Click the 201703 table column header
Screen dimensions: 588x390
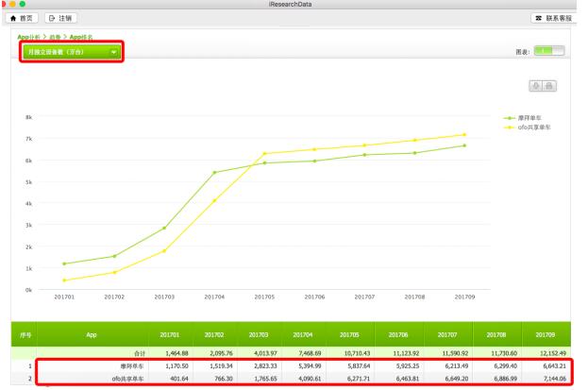click(259, 335)
